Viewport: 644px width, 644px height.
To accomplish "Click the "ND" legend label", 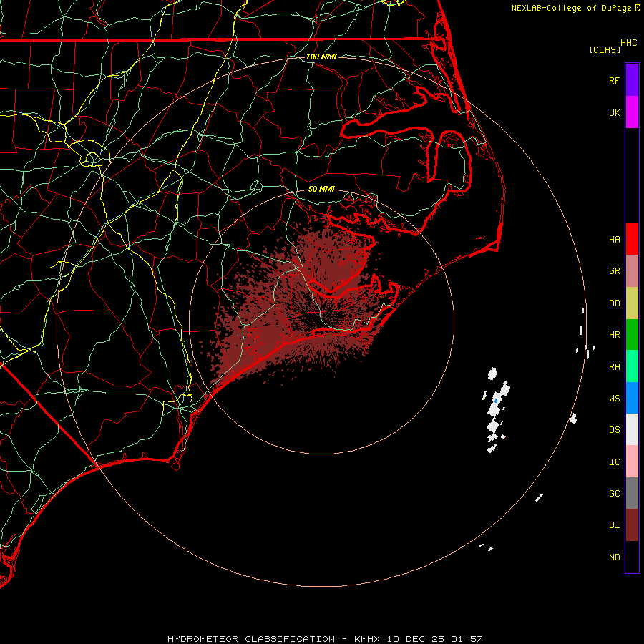I will [x=614, y=557].
